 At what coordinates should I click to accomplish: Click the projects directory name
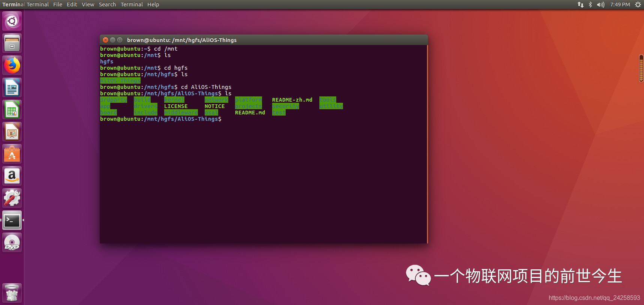(249, 106)
